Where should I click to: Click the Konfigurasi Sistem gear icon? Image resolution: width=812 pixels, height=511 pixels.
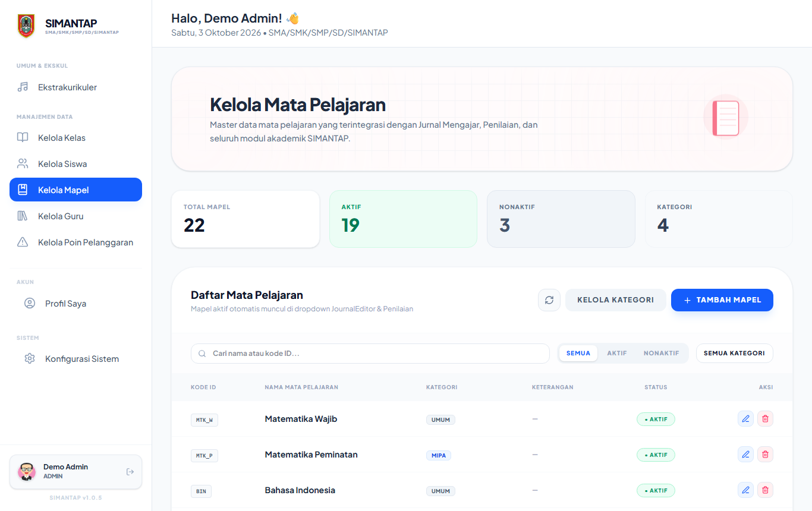(x=30, y=359)
